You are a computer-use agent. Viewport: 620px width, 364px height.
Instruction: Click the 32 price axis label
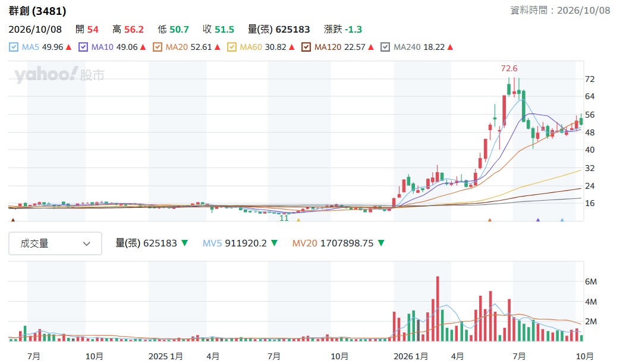point(590,168)
